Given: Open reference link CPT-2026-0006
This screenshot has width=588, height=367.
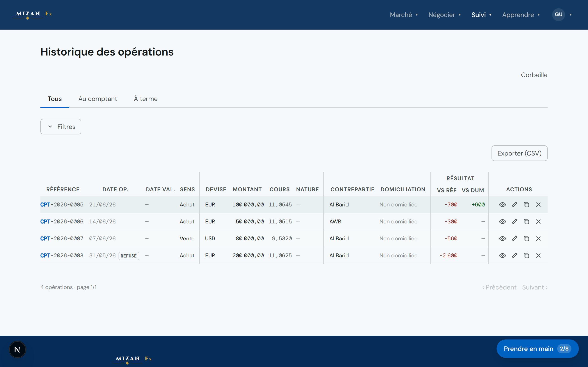Looking at the screenshot, I should (x=62, y=222).
